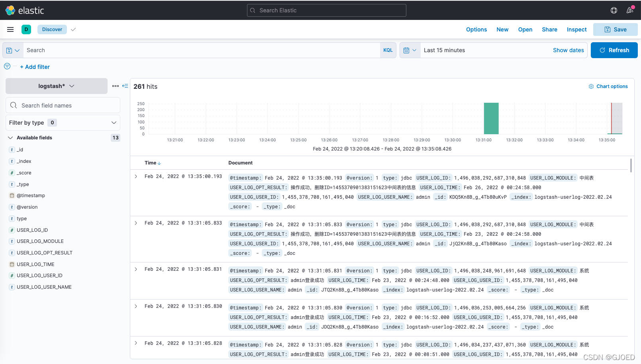Click New in the top menu
This screenshot has height=364, width=641.
(502, 29)
